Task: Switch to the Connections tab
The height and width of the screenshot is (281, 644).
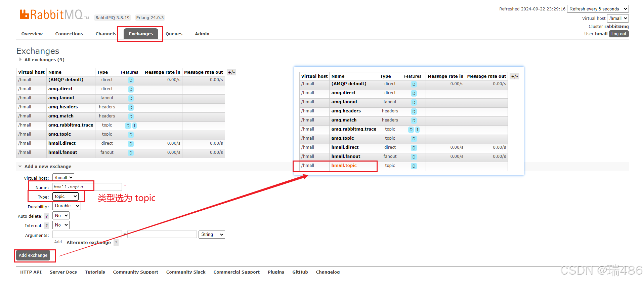Action: [69, 34]
